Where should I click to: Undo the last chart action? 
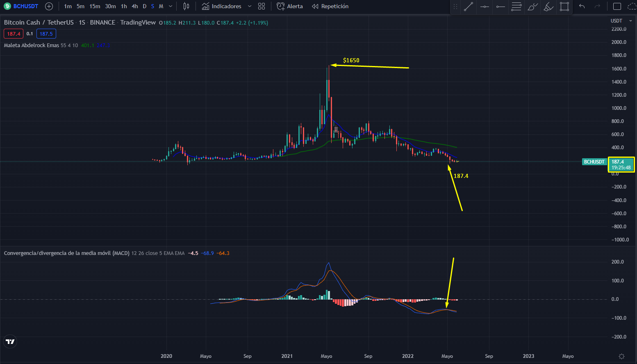pos(582,6)
